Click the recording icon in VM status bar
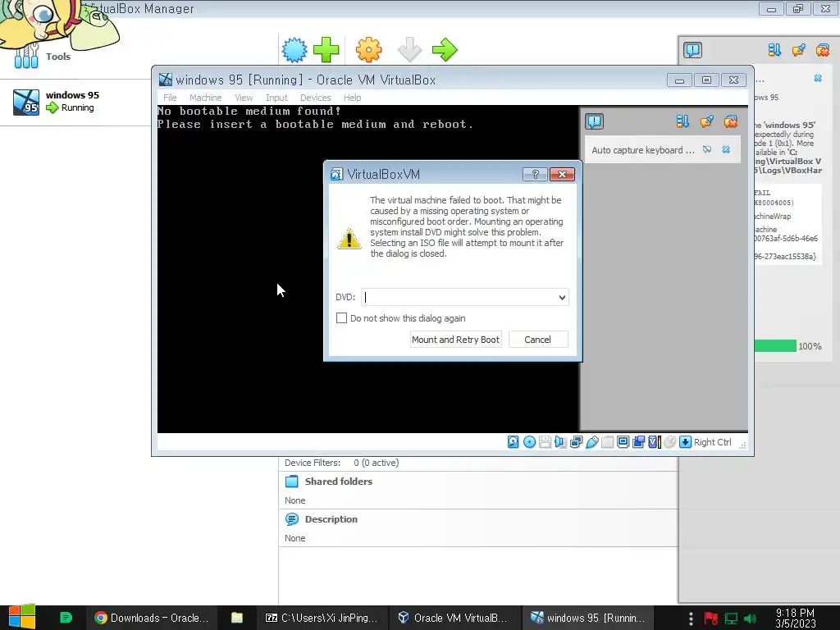The image size is (840, 630). click(x=638, y=442)
